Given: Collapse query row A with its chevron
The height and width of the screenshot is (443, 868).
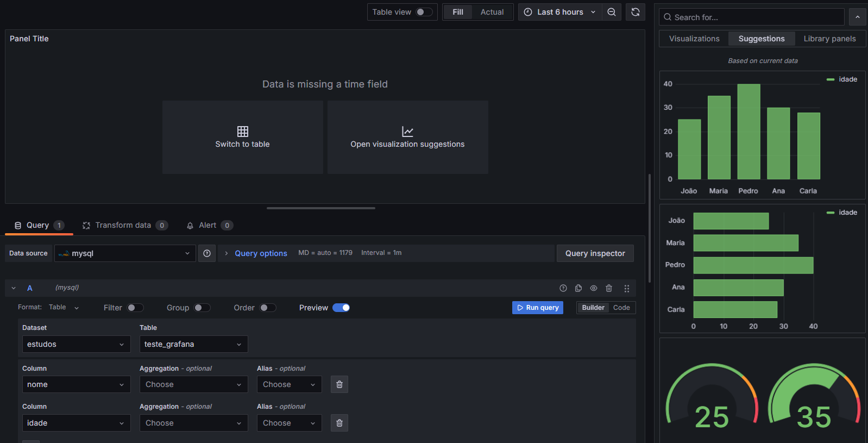Looking at the screenshot, I should tap(14, 288).
